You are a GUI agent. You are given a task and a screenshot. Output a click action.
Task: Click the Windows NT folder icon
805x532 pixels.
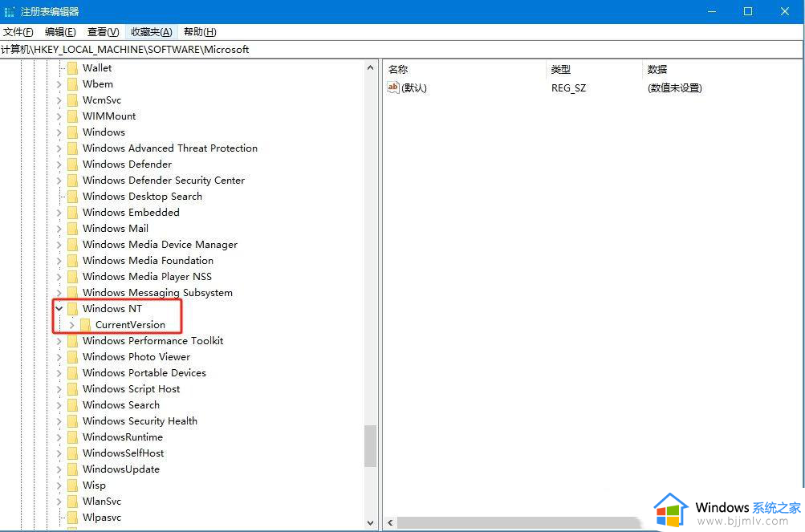click(72, 308)
